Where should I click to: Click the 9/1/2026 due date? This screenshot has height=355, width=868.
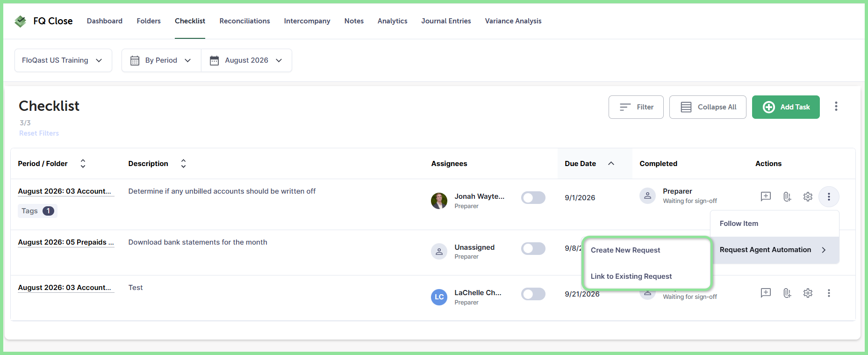[x=580, y=198]
